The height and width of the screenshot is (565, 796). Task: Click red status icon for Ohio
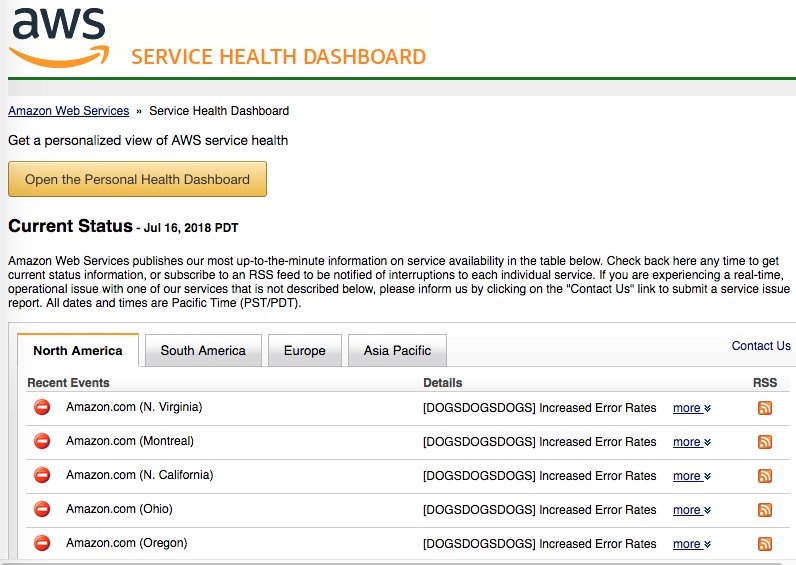tap(42, 509)
